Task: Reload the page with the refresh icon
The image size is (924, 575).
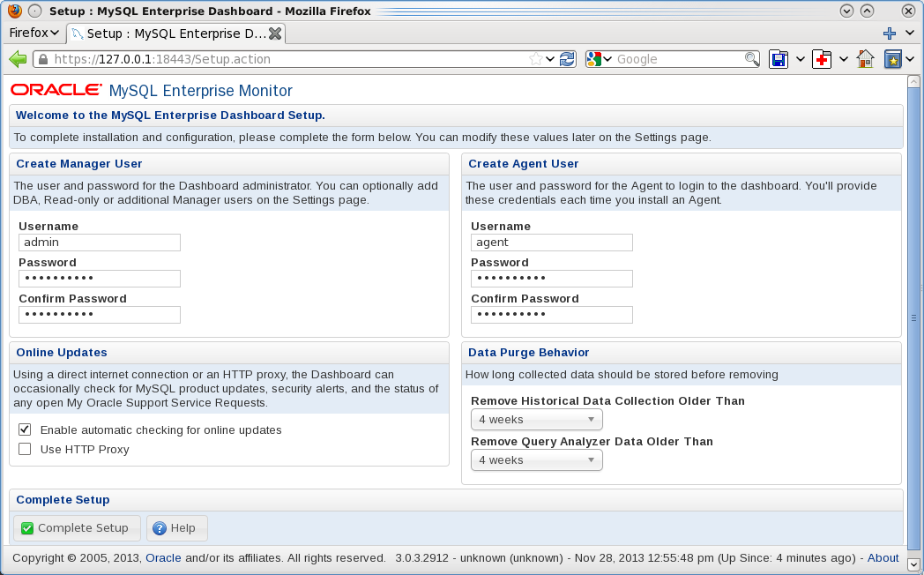Action: (x=567, y=59)
